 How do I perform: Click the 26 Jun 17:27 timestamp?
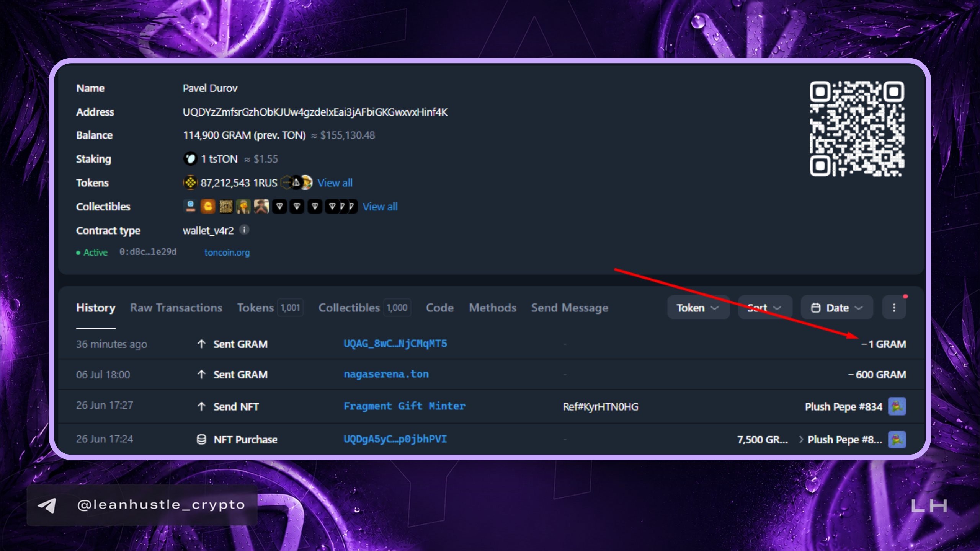(105, 405)
